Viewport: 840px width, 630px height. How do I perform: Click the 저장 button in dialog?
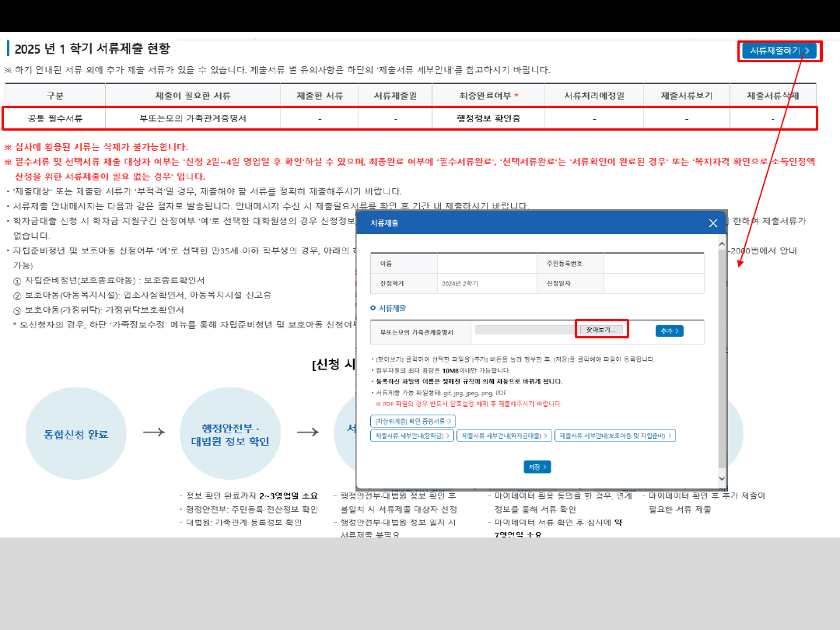coord(537,467)
